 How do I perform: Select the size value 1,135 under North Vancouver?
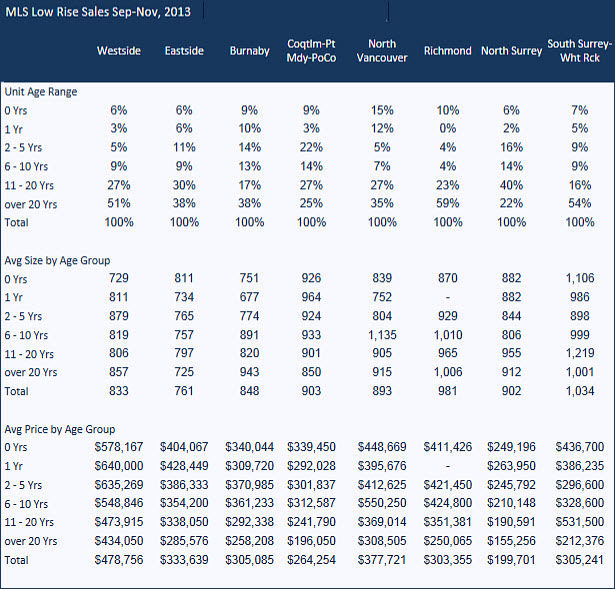click(382, 335)
